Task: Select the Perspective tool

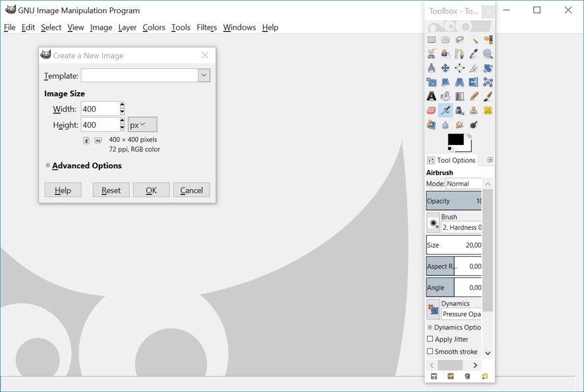Action: click(459, 82)
